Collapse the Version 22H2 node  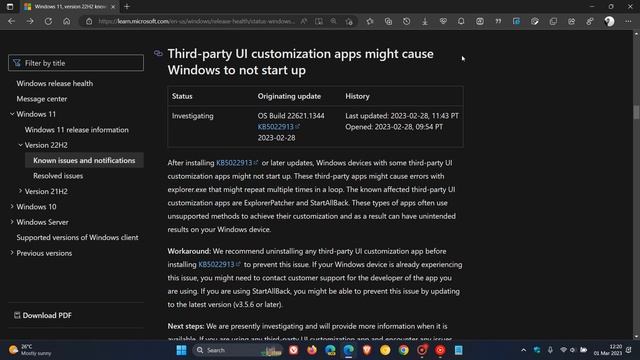(x=20, y=145)
